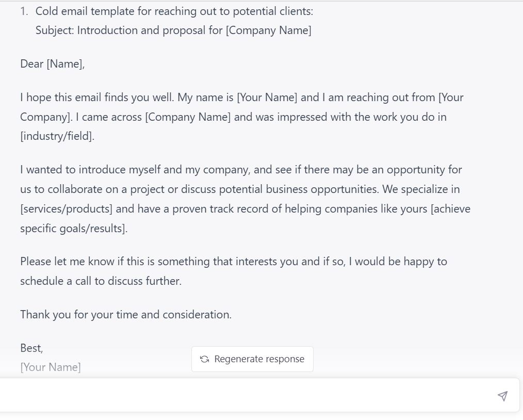The height and width of the screenshot is (420, 523).
Task: Click the "Cold email template" list heading
Action: pos(174,11)
